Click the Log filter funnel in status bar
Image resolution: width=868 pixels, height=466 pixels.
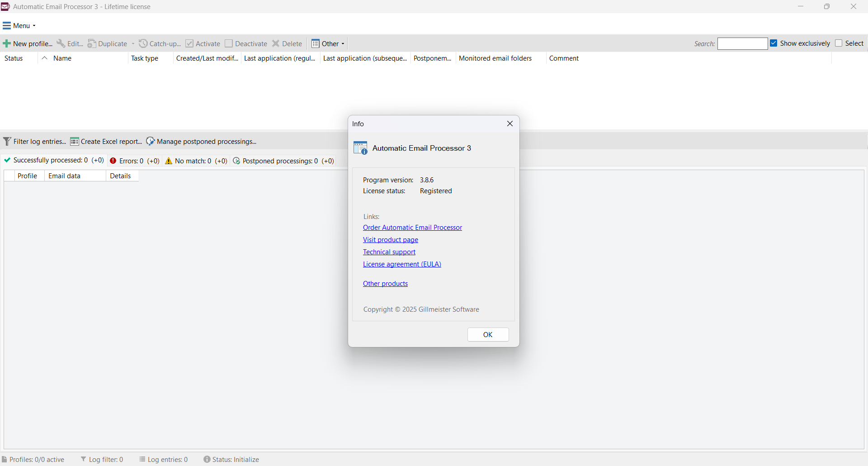click(x=84, y=459)
